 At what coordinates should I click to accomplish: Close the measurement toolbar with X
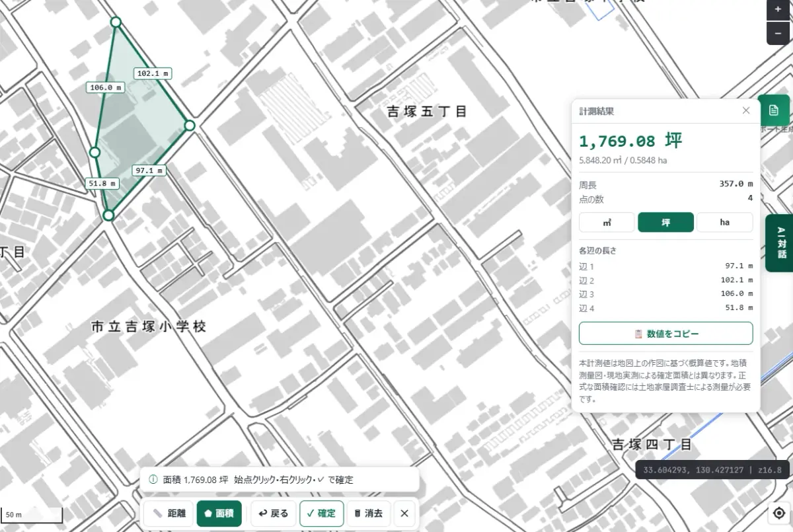coord(404,513)
